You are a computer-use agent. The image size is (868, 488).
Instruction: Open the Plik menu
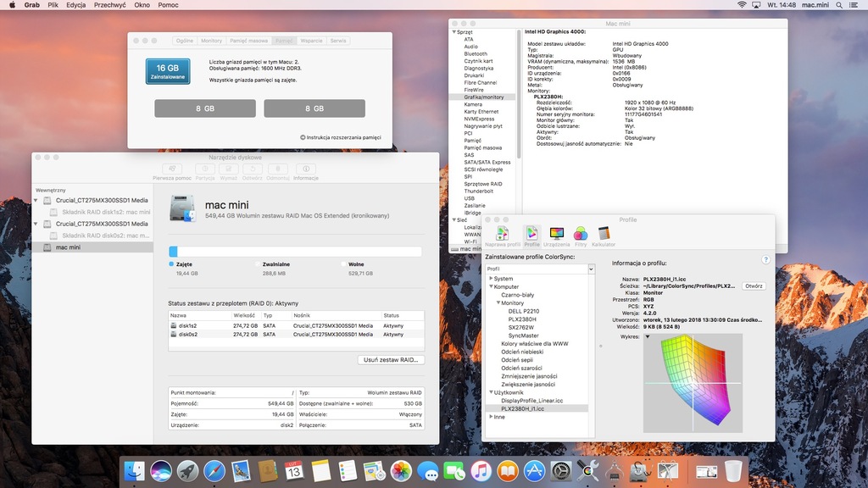(x=53, y=5)
